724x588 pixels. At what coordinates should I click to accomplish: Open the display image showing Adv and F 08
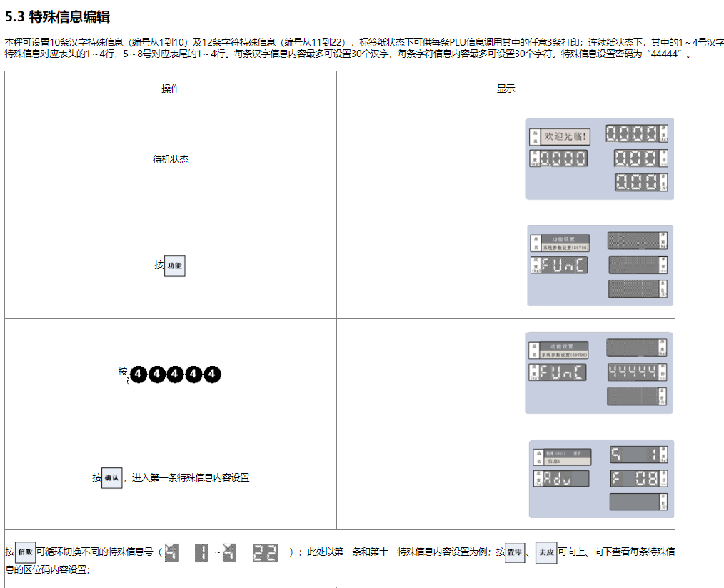601,478
